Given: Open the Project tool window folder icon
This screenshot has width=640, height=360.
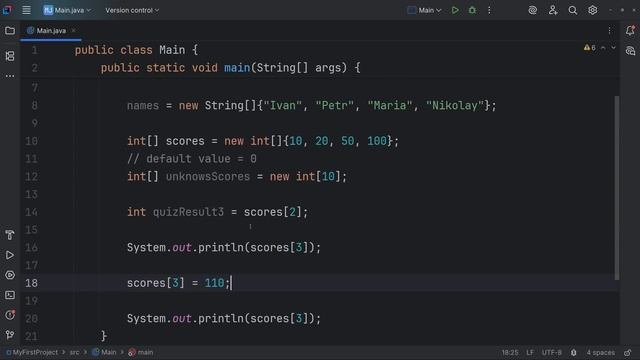Looking at the screenshot, I should pyautogui.click(x=10, y=31).
